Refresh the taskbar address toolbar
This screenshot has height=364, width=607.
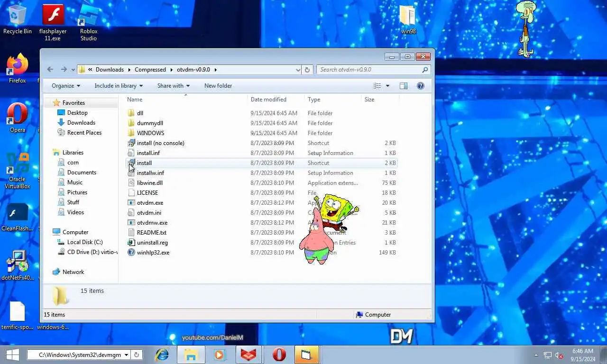point(137,355)
